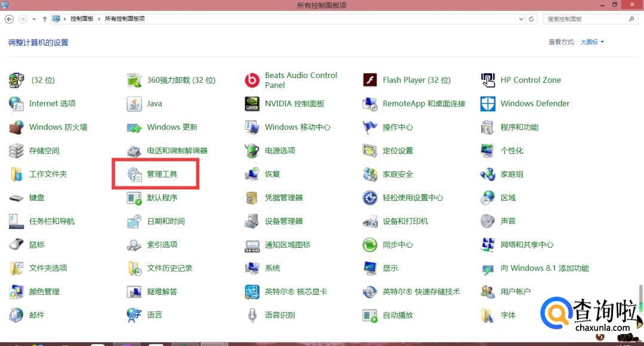Open the 同步中心 green icon
644x346 pixels.
click(x=370, y=245)
